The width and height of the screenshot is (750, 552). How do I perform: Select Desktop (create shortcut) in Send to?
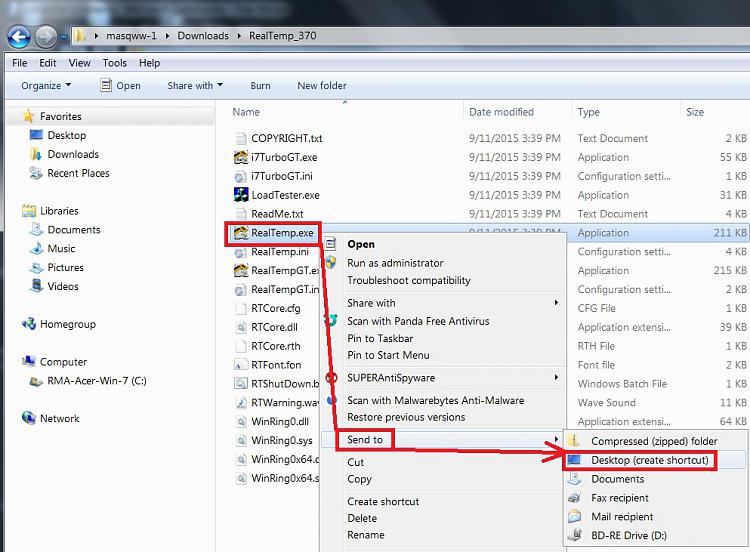click(x=650, y=460)
